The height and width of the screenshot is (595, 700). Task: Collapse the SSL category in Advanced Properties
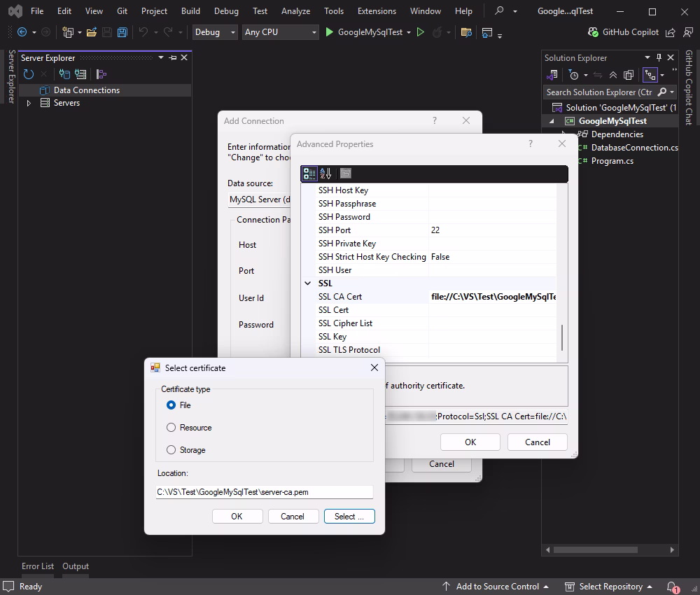tap(309, 283)
